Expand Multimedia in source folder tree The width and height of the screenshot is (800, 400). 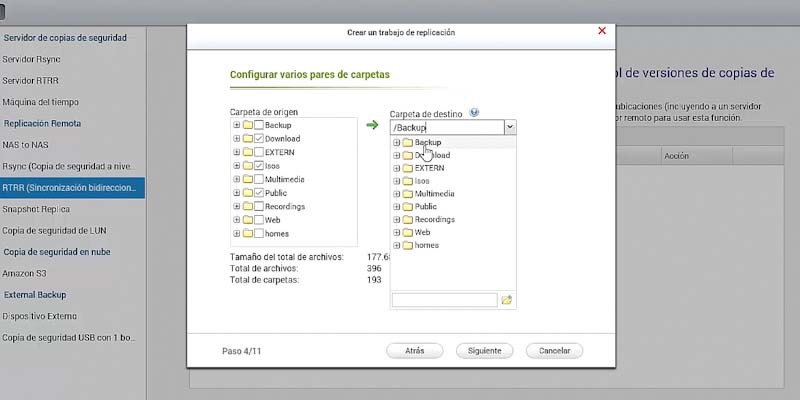pyautogui.click(x=237, y=180)
